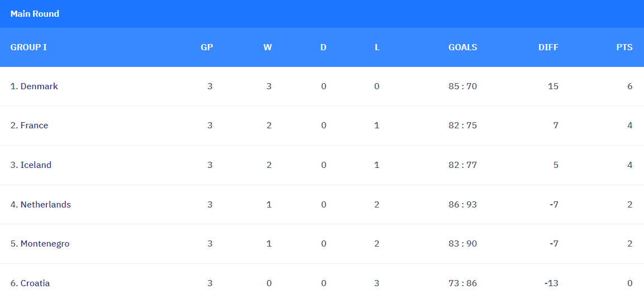Select the GROUP I column header
644x299 pixels.
coord(28,47)
